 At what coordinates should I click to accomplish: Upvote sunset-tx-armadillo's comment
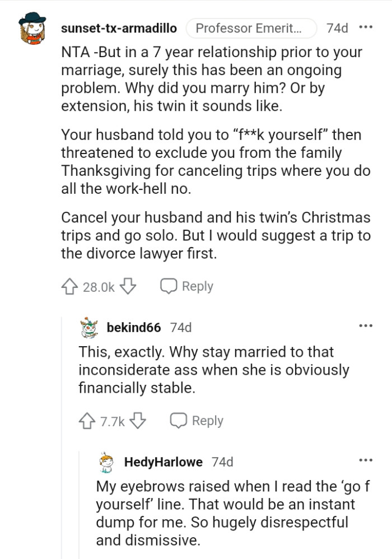point(71,287)
